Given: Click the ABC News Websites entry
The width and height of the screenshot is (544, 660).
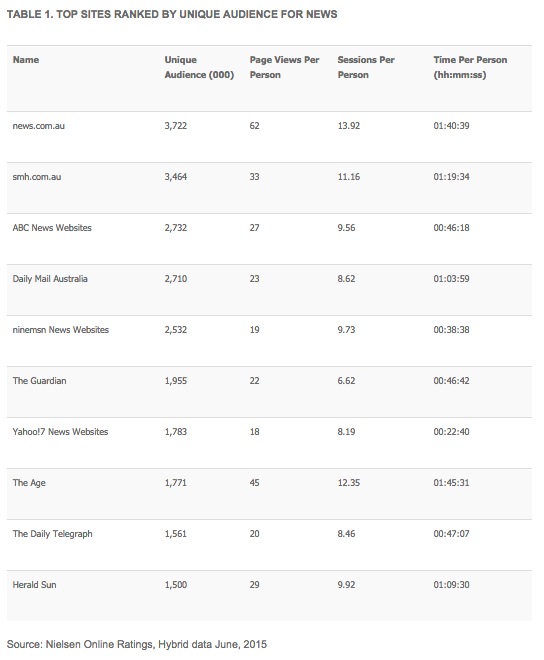Looking at the screenshot, I should pos(52,228).
